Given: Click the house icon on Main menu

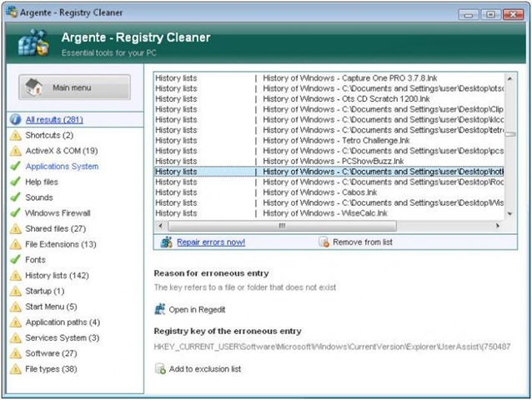Looking at the screenshot, I should pyautogui.click(x=33, y=87).
